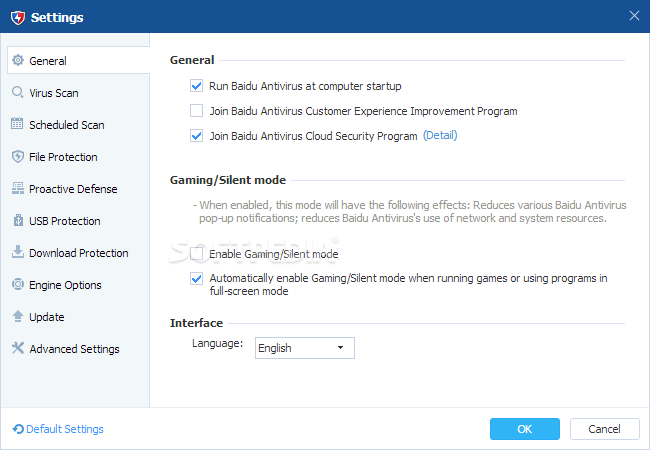Click the Proactive Defense wall icon

pyautogui.click(x=17, y=188)
